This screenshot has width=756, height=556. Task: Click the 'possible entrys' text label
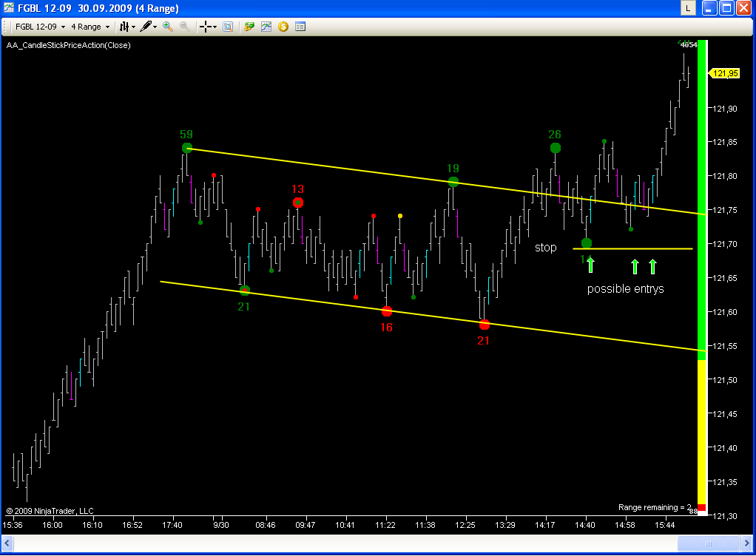pos(625,288)
